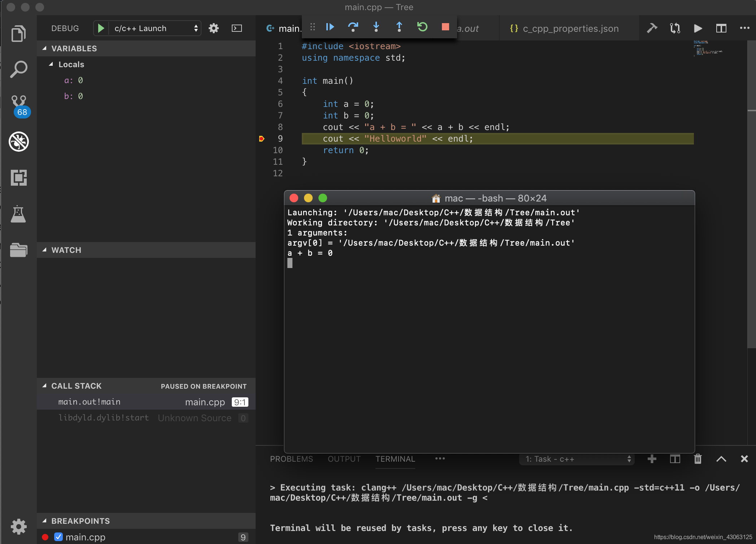This screenshot has width=756, height=544.
Task: Select local variable b: 0
Action: [146, 96]
